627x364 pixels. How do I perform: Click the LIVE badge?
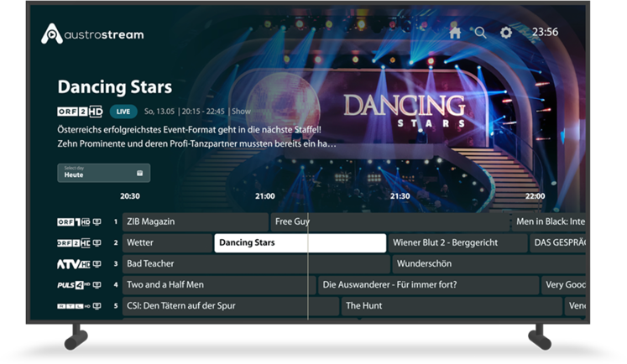pos(123,112)
